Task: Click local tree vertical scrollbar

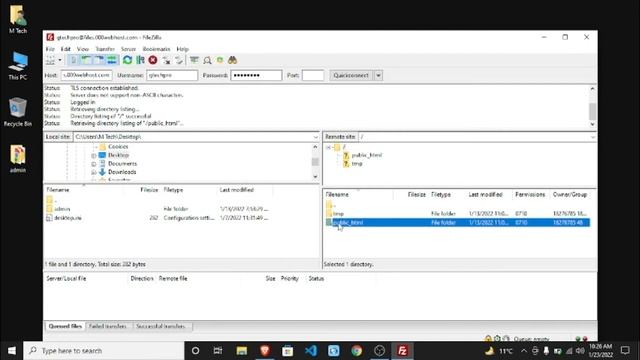Action: click(x=315, y=162)
